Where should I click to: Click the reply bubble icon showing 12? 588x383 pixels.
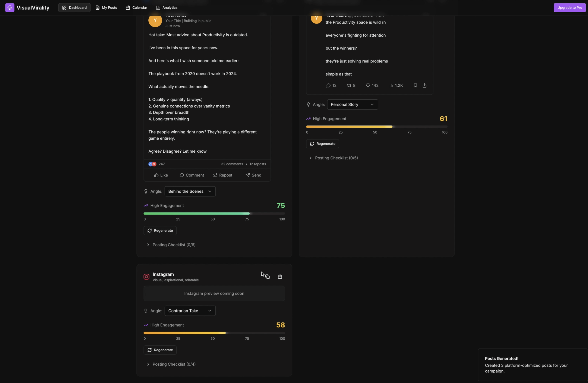click(x=328, y=85)
